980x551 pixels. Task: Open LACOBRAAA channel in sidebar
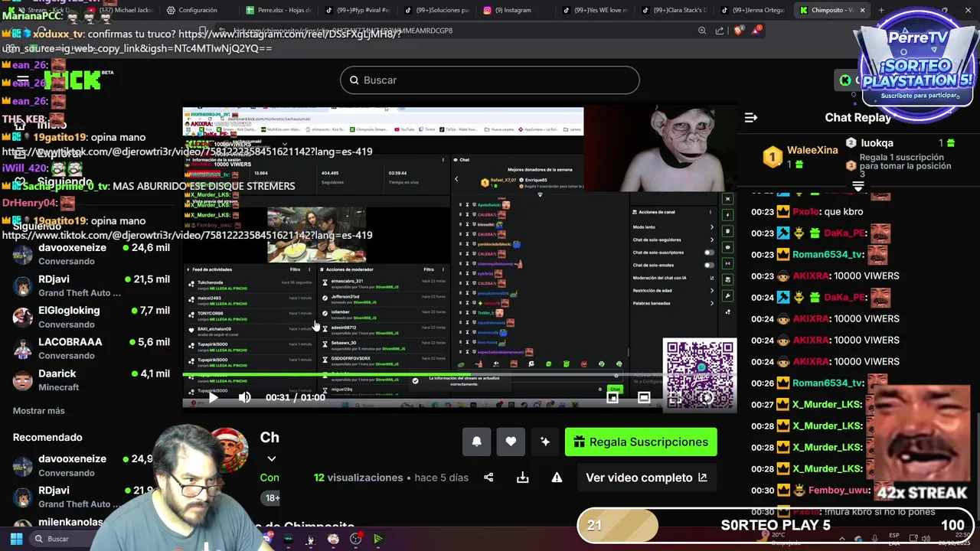click(x=90, y=348)
